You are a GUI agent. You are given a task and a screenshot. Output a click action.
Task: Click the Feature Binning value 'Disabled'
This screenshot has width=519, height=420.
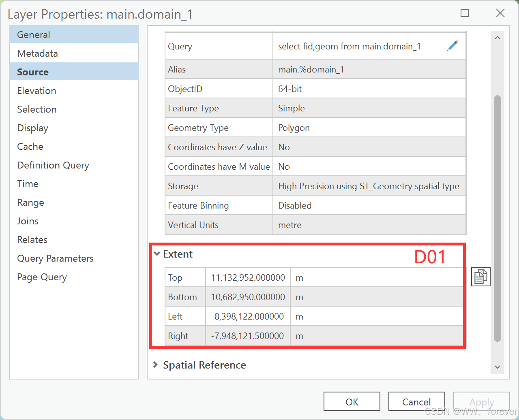coord(295,205)
